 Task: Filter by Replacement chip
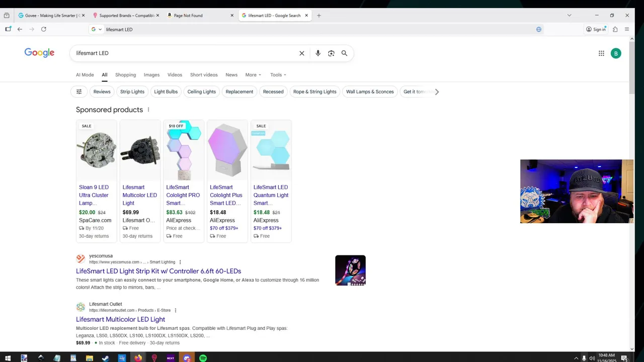click(x=239, y=92)
